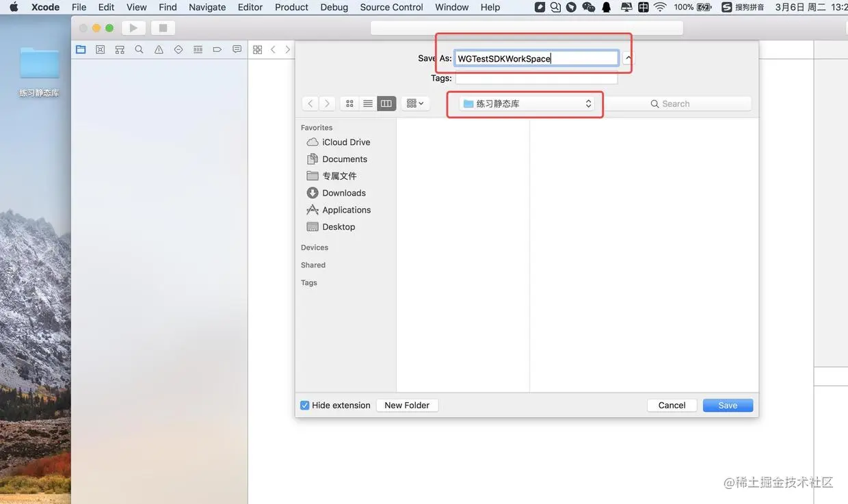Open the Report navigator speech-bubble icon

(x=237, y=49)
